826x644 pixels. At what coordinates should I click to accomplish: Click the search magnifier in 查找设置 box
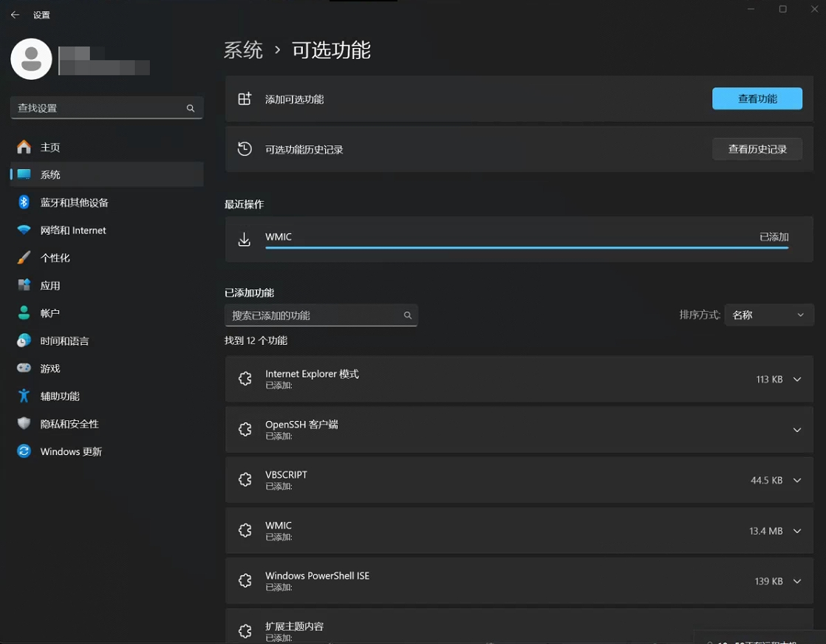point(190,108)
